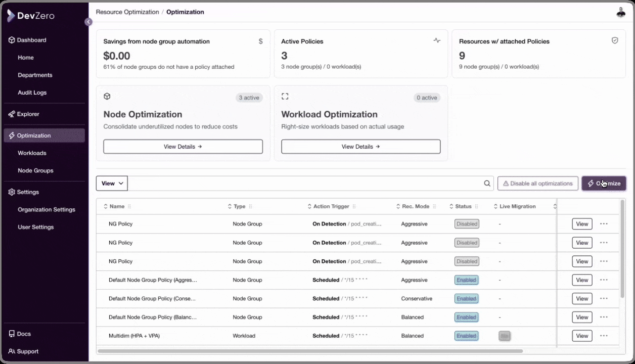
Task: Click the dollar icon on the savings card
Action: tap(260, 41)
